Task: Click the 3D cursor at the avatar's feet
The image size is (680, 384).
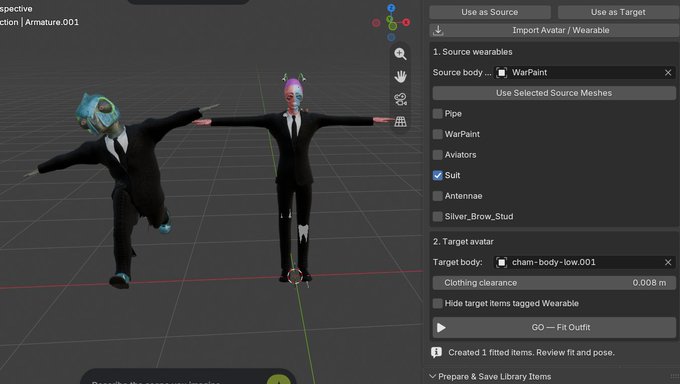Action: pos(295,276)
